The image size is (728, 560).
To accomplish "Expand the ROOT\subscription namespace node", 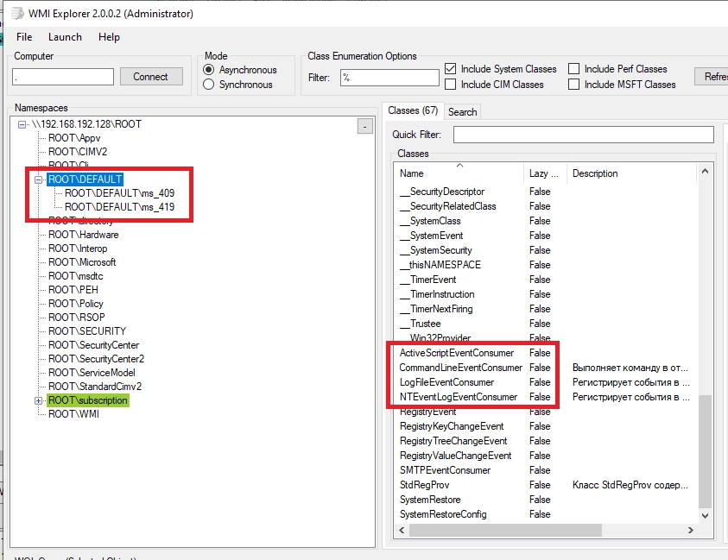I will 38,400.
